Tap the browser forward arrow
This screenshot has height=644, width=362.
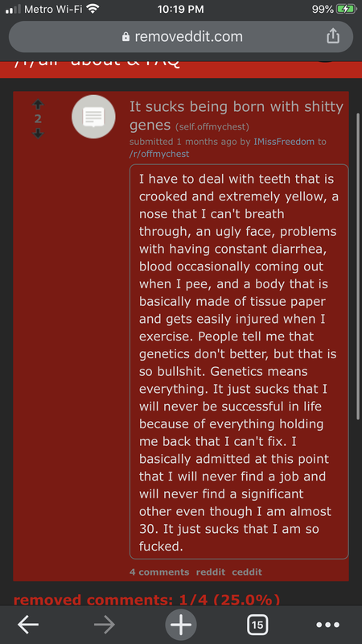pyautogui.click(x=105, y=625)
